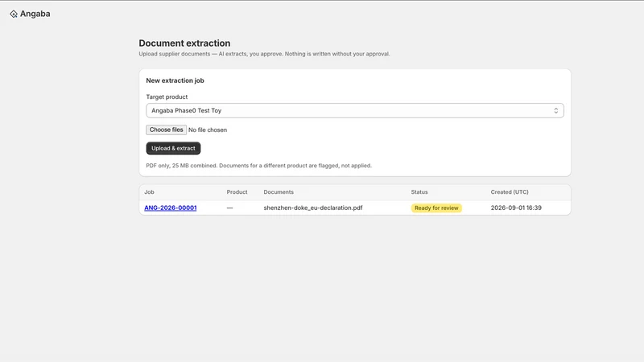
Task: Click the Created (UTC) column header
Action: tap(510, 192)
